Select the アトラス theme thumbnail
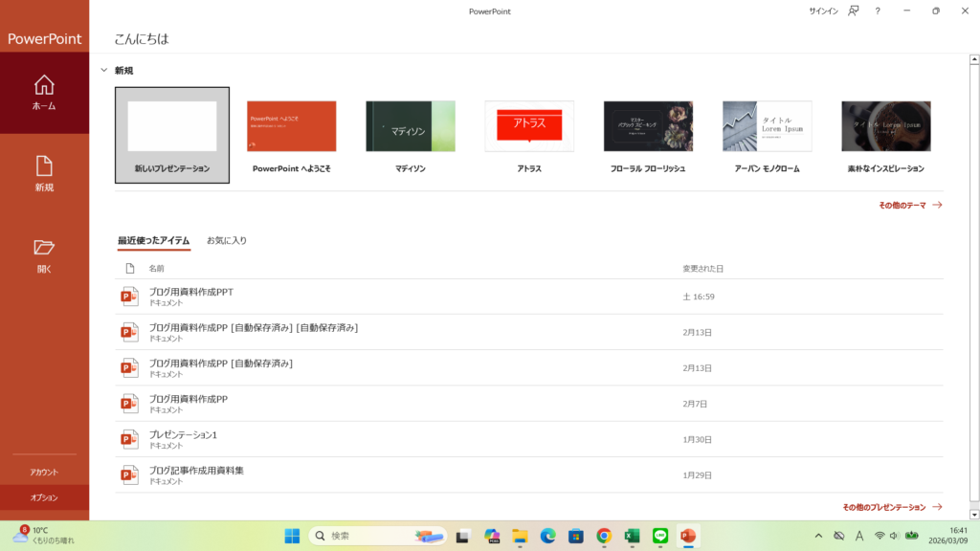 point(529,126)
